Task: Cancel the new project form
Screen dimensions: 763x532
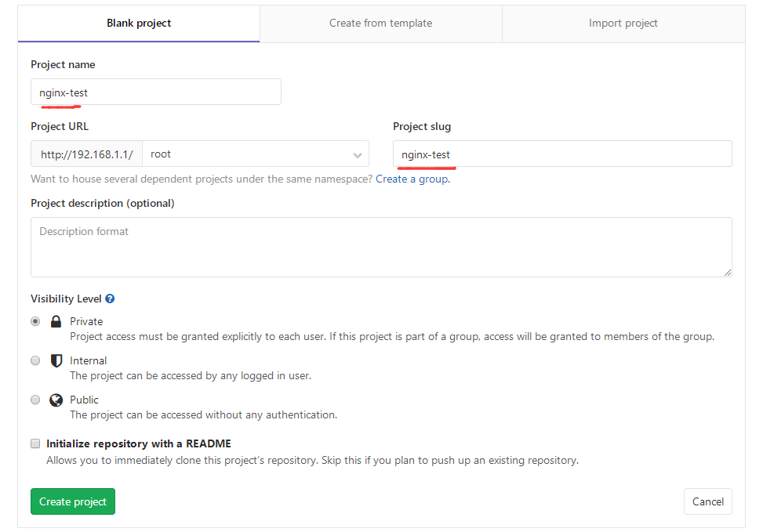Action: [x=707, y=501]
